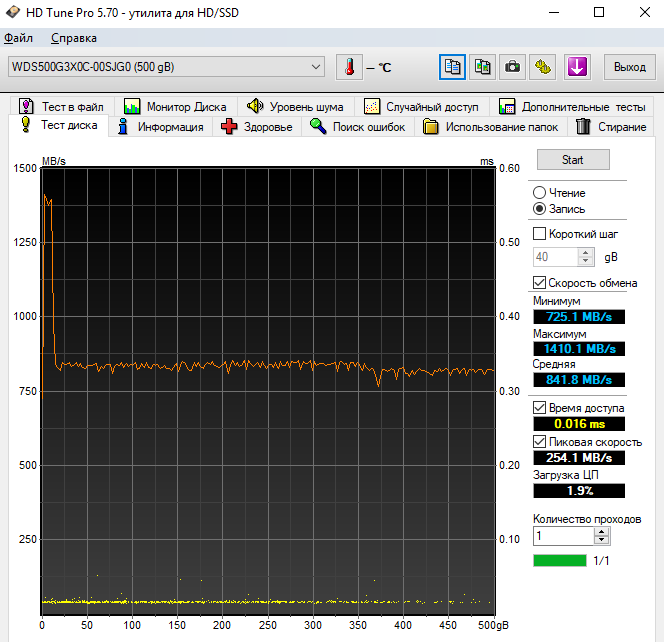
Task: Click the thermometer temperature icon
Action: (350, 67)
